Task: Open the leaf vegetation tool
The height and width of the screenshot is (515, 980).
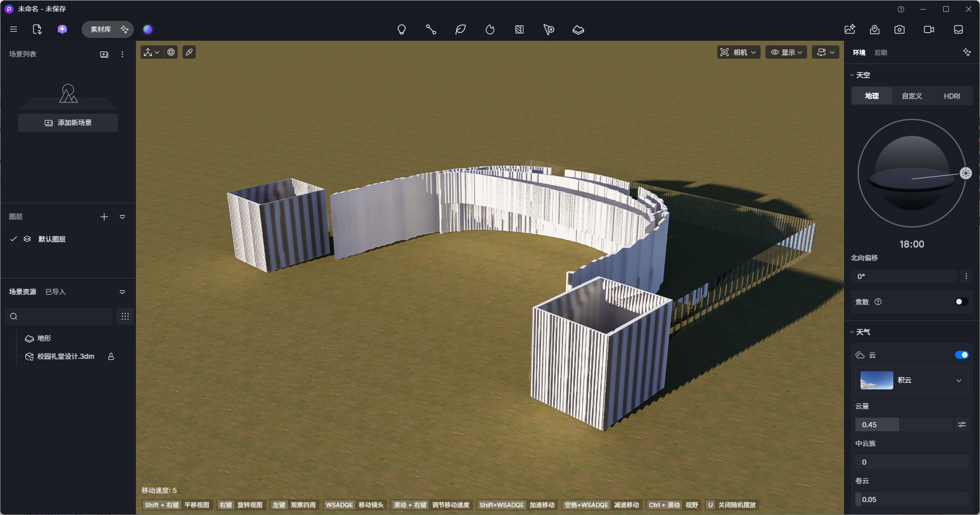Action: (x=461, y=29)
